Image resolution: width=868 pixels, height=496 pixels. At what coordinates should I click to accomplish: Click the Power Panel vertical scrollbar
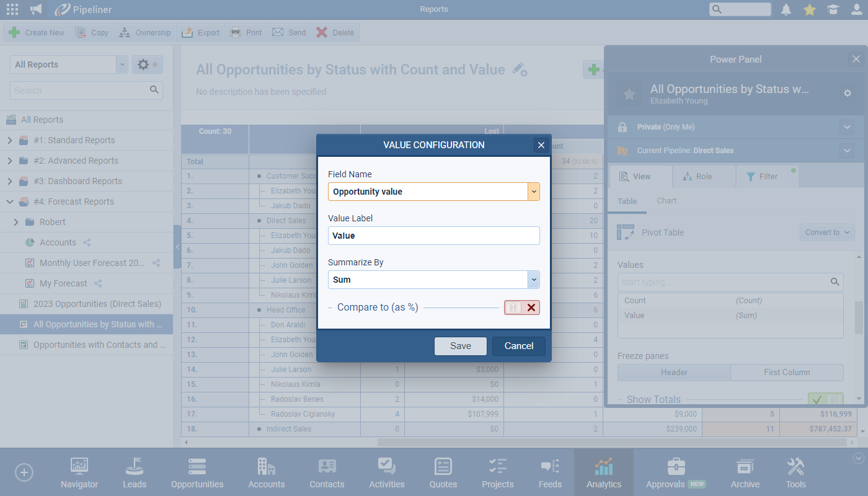tap(859, 317)
